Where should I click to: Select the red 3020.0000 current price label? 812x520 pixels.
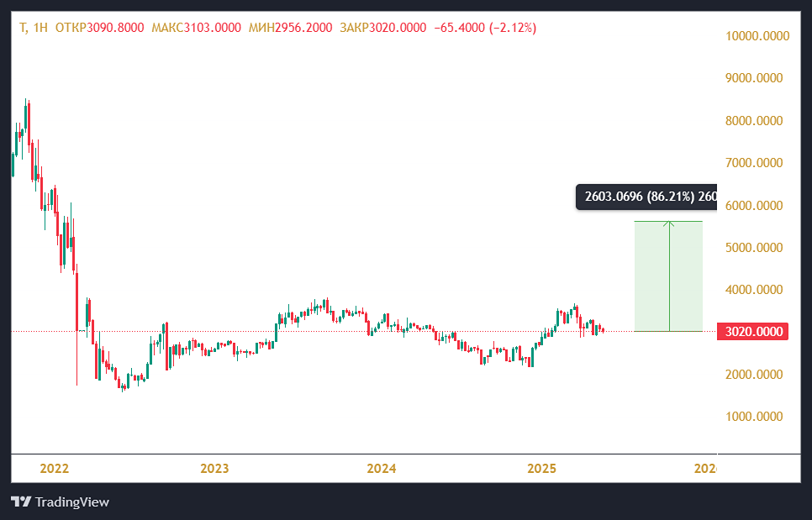pos(754,332)
